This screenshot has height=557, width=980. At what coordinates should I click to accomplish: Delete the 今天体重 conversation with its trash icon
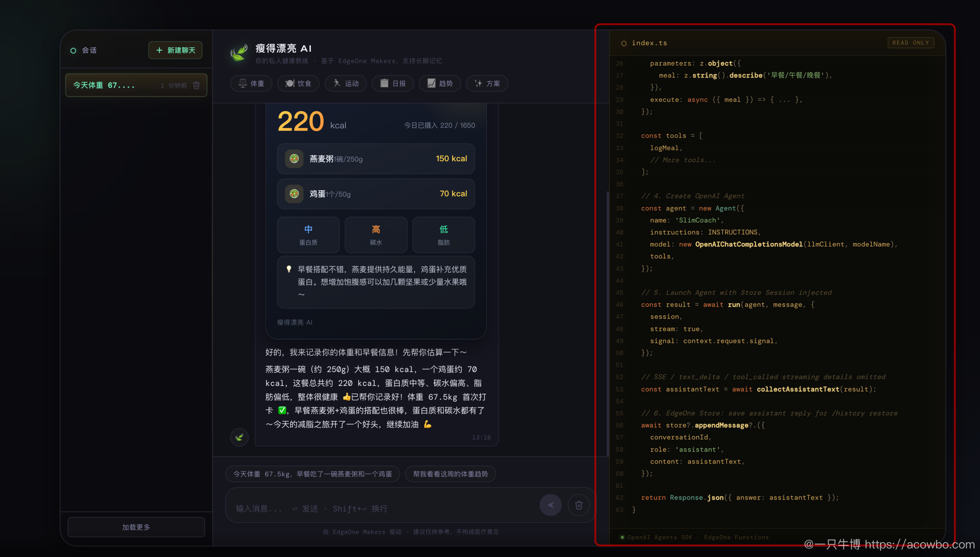196,85
